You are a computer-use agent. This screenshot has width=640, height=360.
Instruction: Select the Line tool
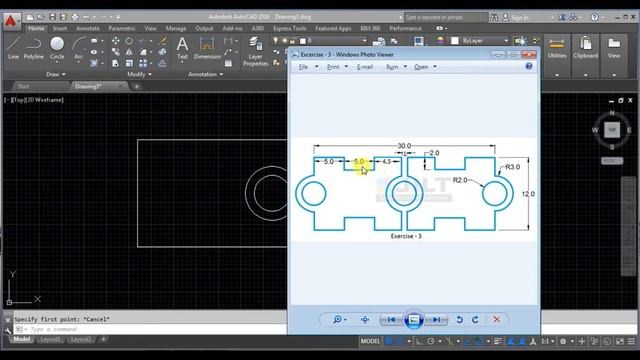click(13, 48)
